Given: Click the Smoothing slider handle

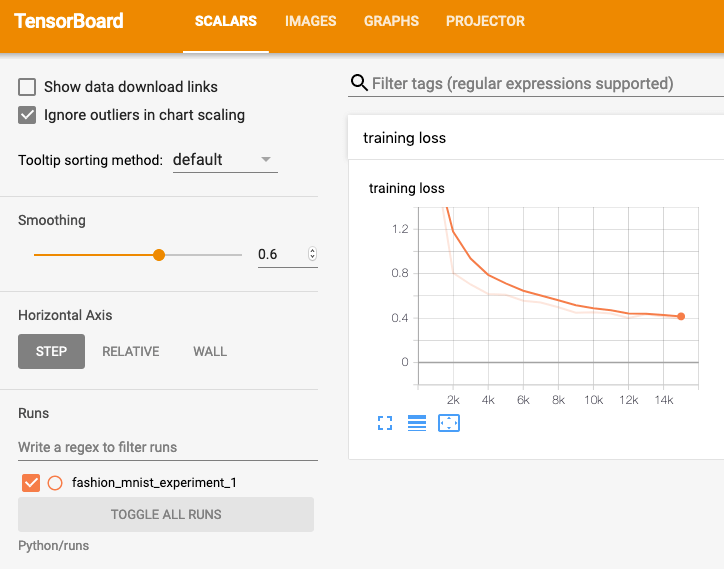Looking at the screenshot, I should coord(159,255).
